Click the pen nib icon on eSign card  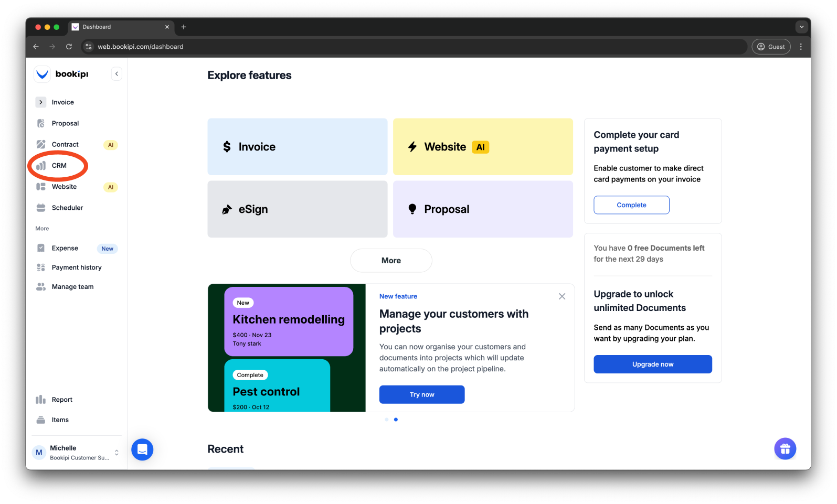tap(227, 210)
